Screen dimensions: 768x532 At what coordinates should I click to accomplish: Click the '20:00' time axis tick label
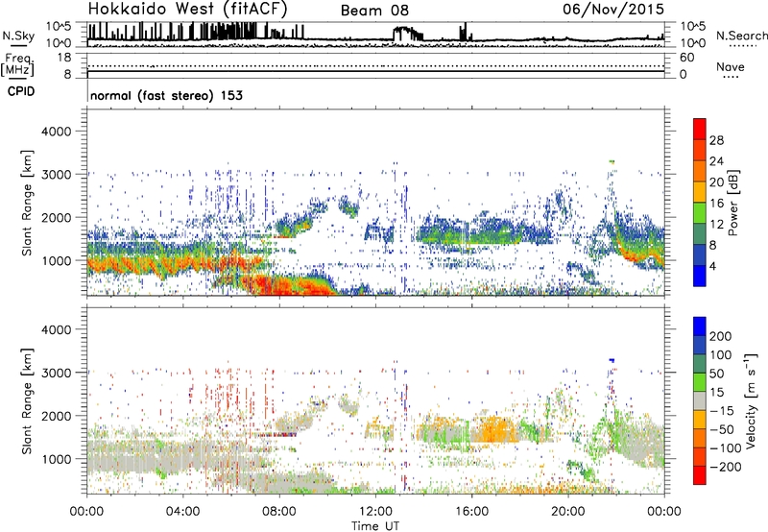pos(567,512)
